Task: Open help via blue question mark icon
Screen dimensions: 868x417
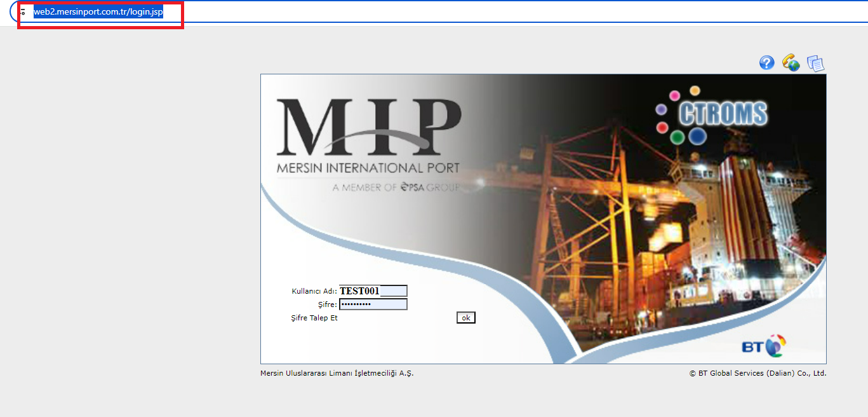Action: pos(767,62)
